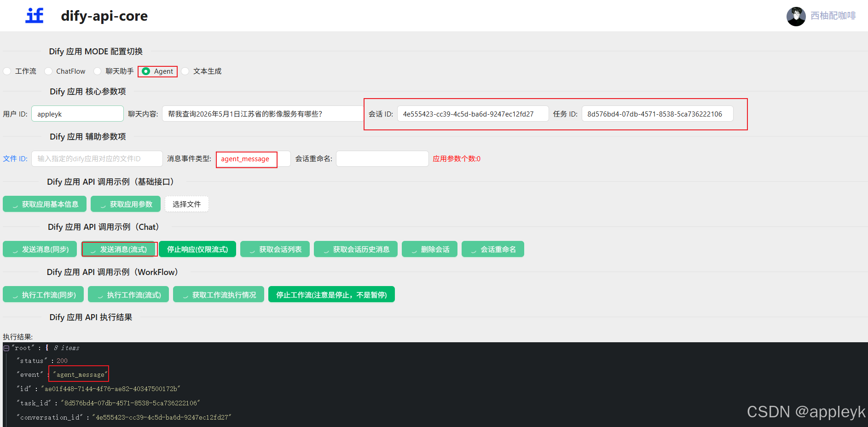Click the 会话重命名 green button
The height and width of the screenshot is (427, 868).
[x=493, y=249]
